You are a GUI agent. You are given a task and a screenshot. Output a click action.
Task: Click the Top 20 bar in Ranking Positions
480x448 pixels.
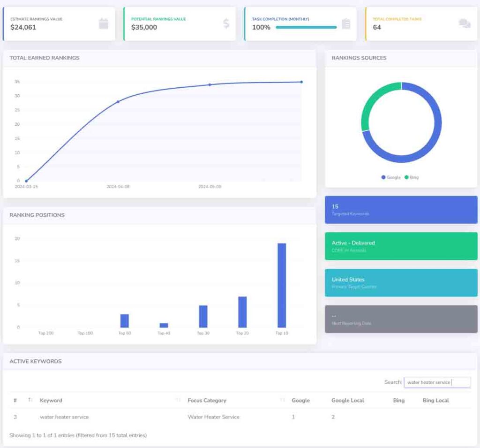point(242,312)
